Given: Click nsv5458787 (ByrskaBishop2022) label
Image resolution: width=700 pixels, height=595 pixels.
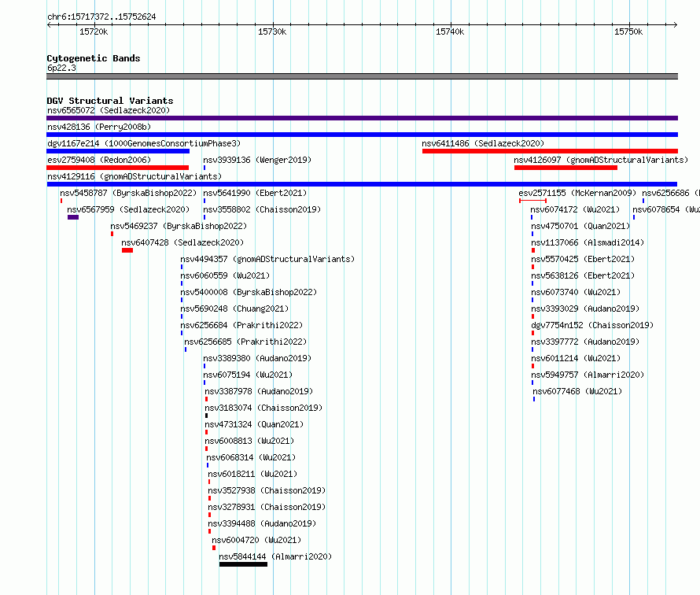Looking at the screenshot, I should (x=128, y=193).
